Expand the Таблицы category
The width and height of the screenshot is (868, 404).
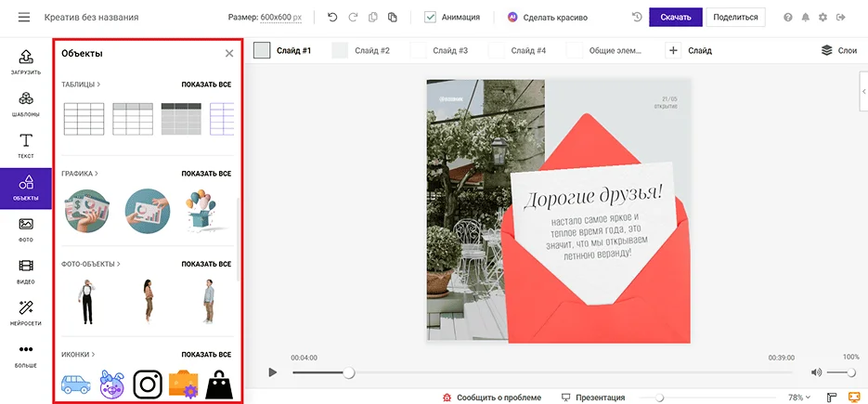point(81,85)
